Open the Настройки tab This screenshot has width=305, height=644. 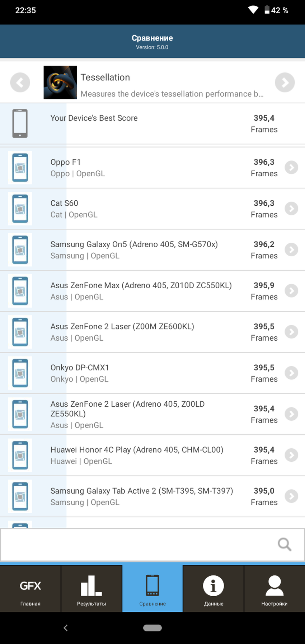click(x=274, y=589)
